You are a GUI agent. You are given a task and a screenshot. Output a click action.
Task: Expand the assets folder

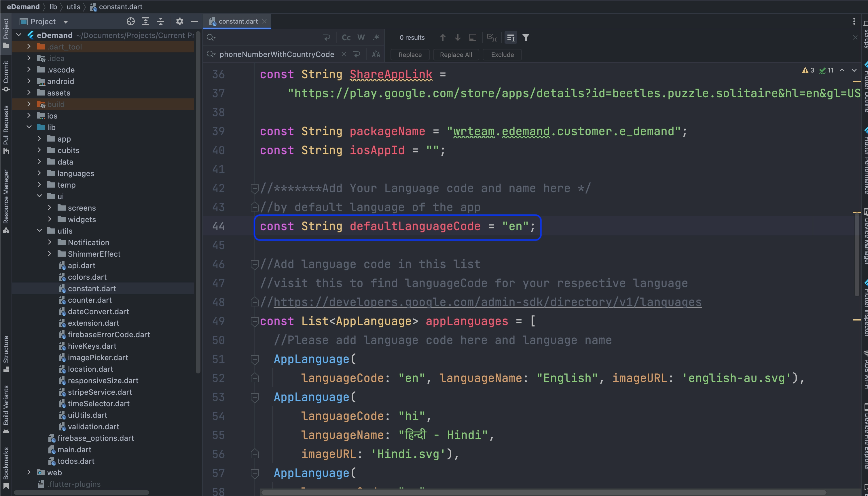click(29, 93)
